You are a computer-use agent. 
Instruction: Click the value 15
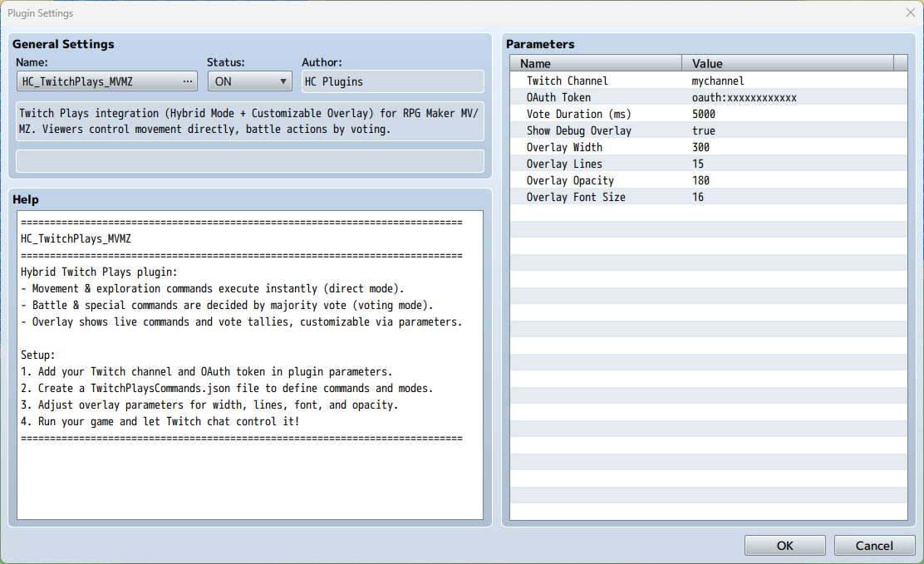tap(698, 164)
